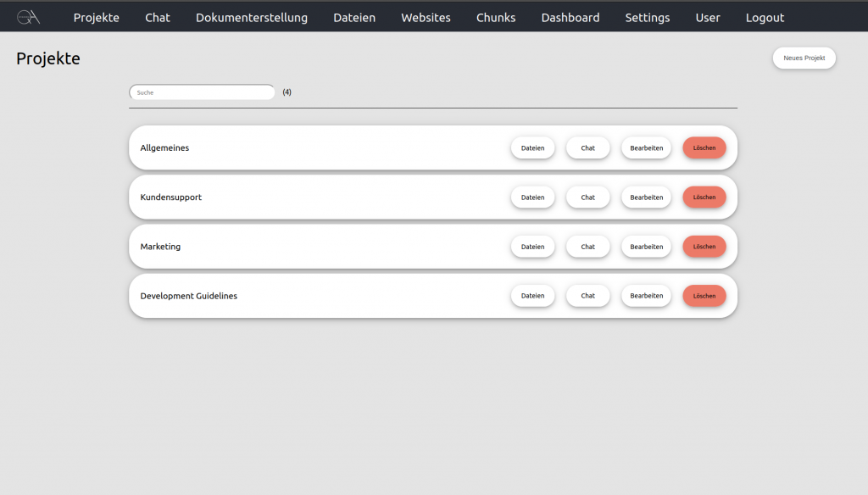Open the User page in navbar
This screenshot has height=495, width=868.
[x=708, y=18]
